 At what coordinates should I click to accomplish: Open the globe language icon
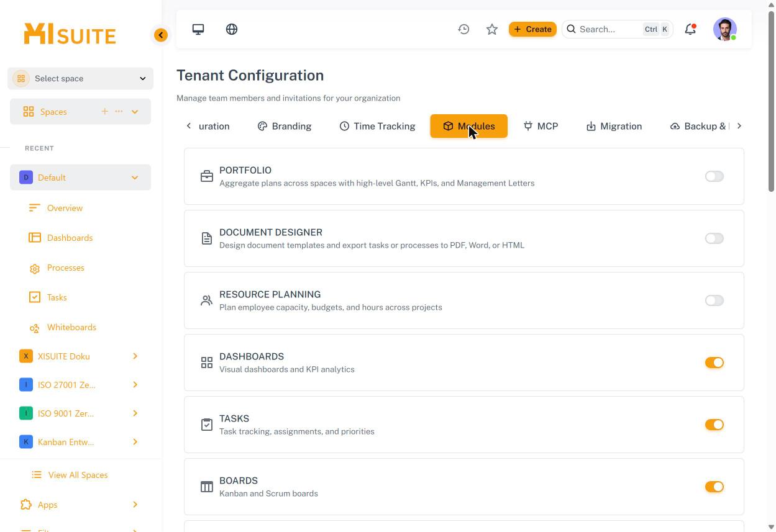coord(232,29)
